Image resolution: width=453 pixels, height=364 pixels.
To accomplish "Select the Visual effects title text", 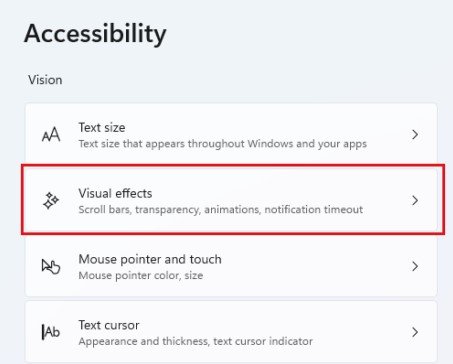I will point(115,193).
